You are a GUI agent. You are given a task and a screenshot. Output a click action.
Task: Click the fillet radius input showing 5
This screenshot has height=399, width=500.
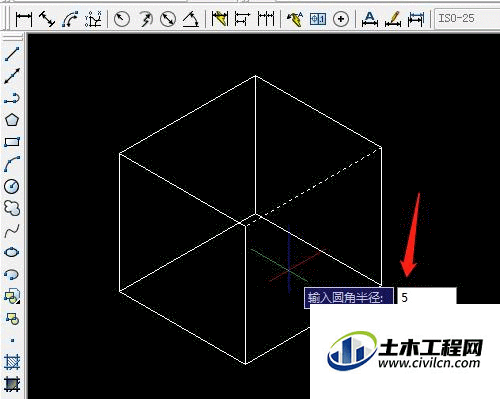pyautogui.click(x=427, y=296)
